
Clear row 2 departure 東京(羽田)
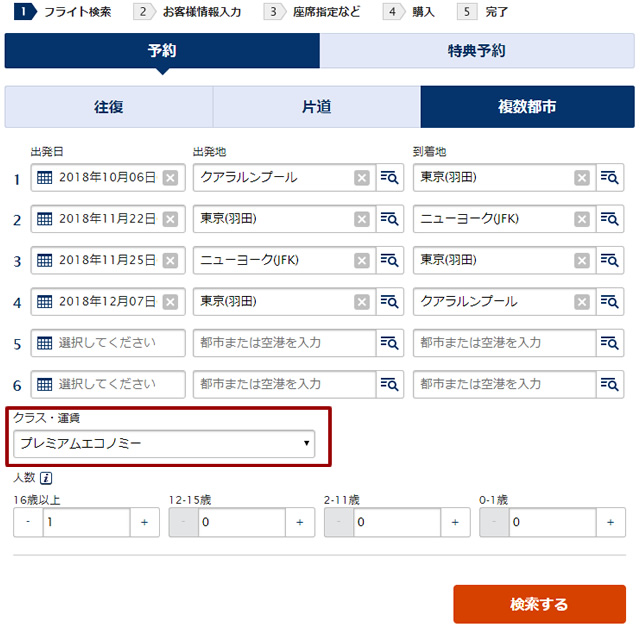362,219
